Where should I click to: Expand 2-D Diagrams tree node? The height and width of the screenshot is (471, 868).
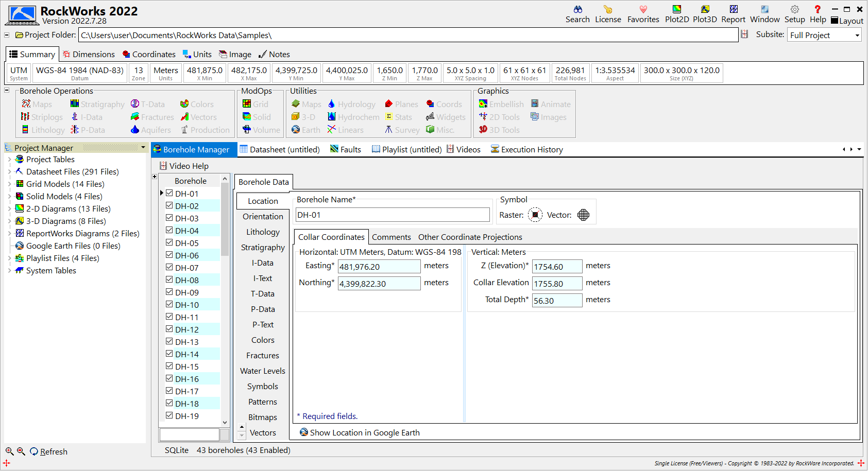[9, 209]
